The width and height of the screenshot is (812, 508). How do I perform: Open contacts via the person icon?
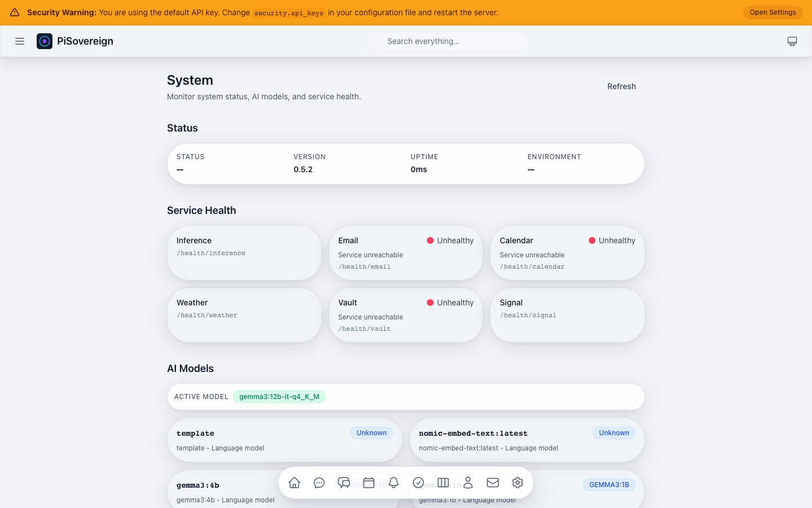pos(468,483)
